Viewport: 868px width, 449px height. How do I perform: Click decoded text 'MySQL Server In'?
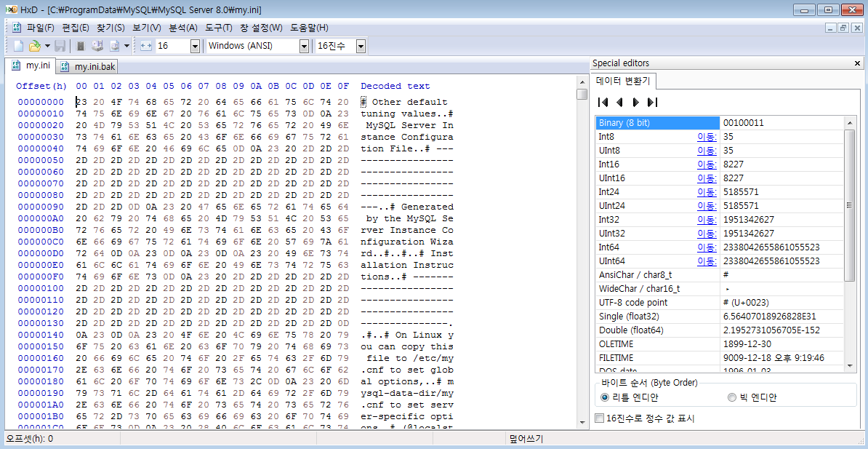coord(409,125)
